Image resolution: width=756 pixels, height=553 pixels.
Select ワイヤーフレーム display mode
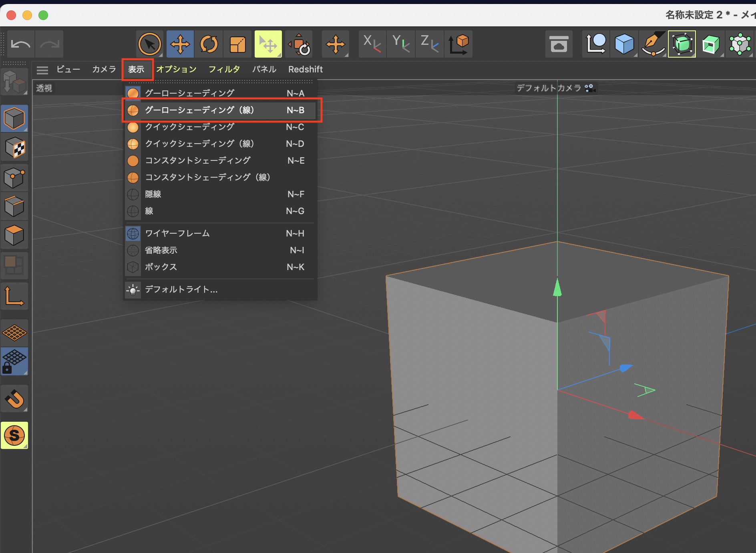(x=177, y=233)
